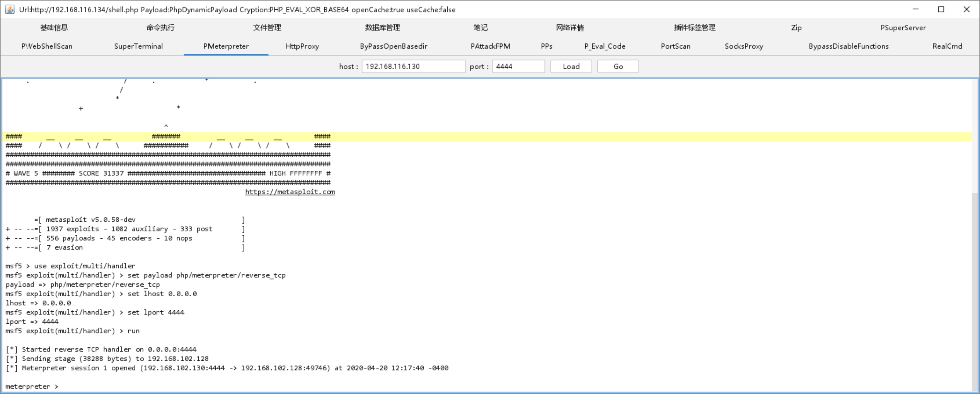Click the '7 evasion' line
This screenshot has width=980, height=394.
[125, 248]
